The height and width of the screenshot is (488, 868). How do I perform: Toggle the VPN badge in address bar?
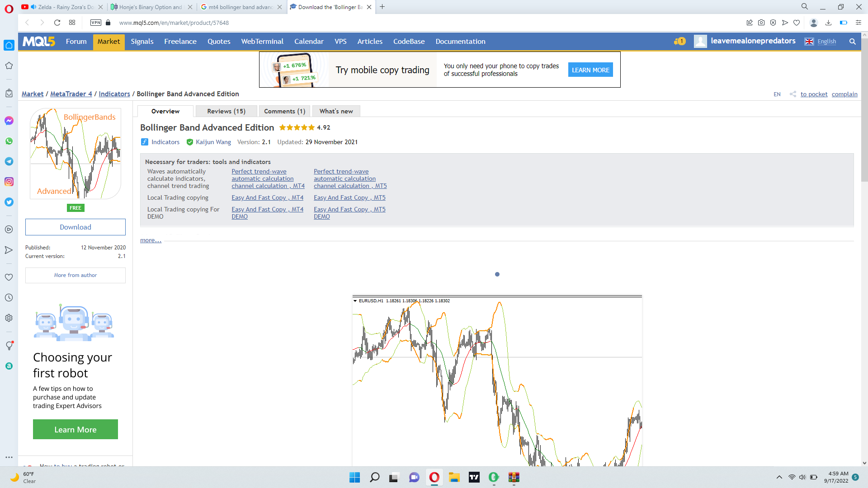(x=96, y=23)
